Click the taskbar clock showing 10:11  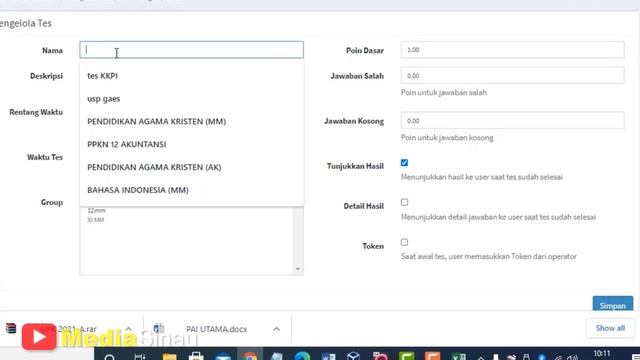[602, 353]
